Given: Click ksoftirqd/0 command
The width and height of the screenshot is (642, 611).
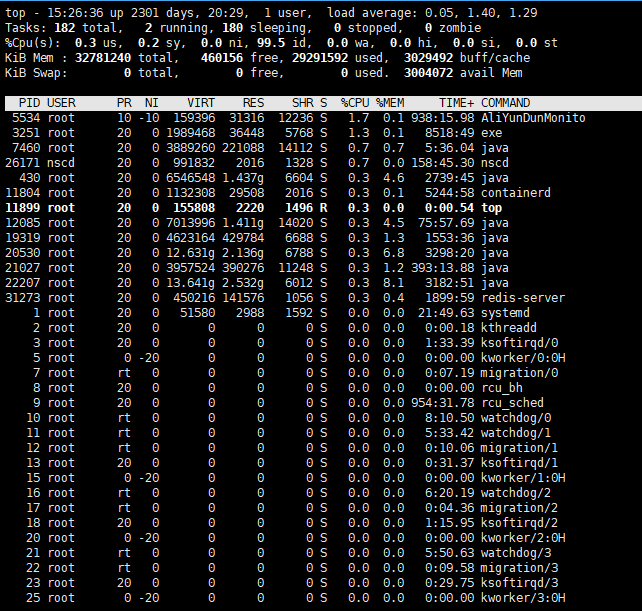Looking at the screenshot, I should [519, 343].
